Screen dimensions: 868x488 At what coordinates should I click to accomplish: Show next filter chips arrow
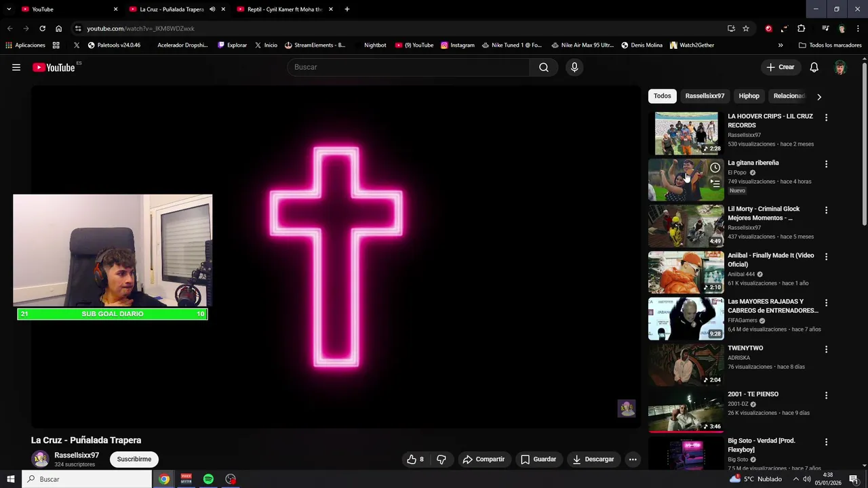click(x=819, y=96)
